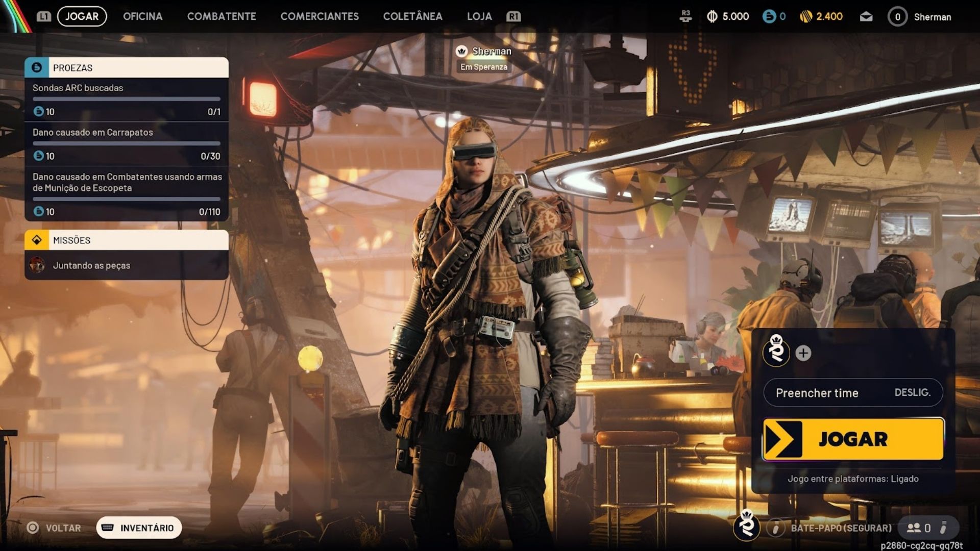Click the plus icon to invite a teammate

803,353
